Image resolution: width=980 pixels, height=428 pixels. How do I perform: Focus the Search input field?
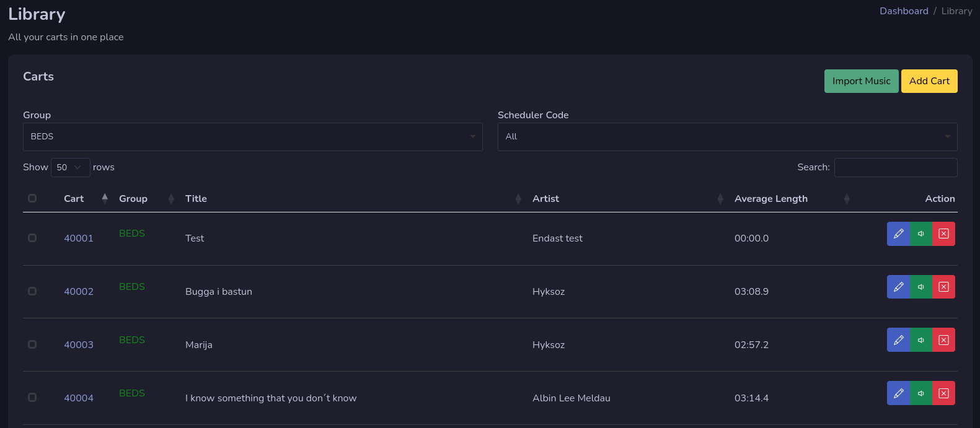(896, 167)
